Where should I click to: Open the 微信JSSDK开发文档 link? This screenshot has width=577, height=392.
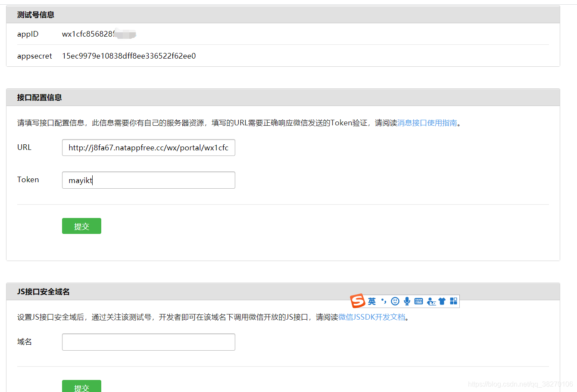(371, 317)
